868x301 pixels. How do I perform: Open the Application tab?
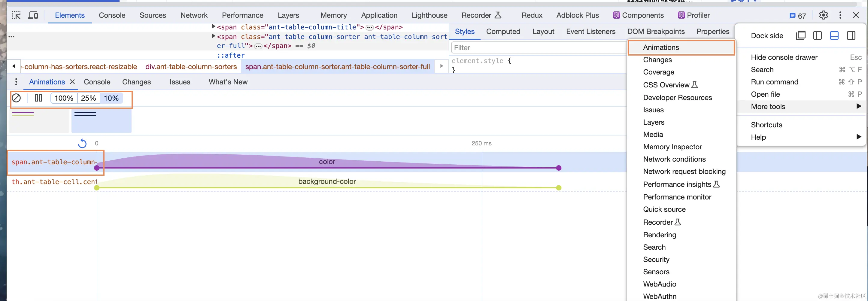click(x=379, y=15)
